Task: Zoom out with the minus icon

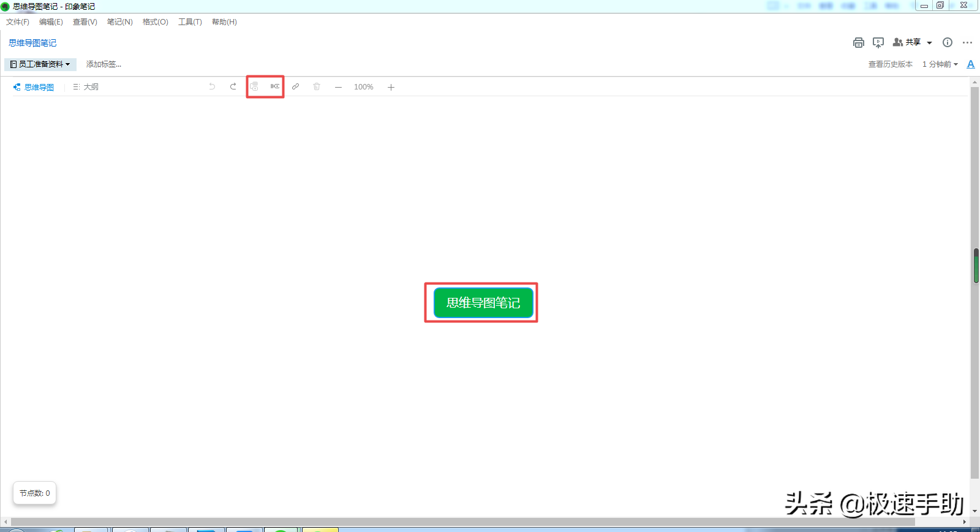Action: point(338,87)
